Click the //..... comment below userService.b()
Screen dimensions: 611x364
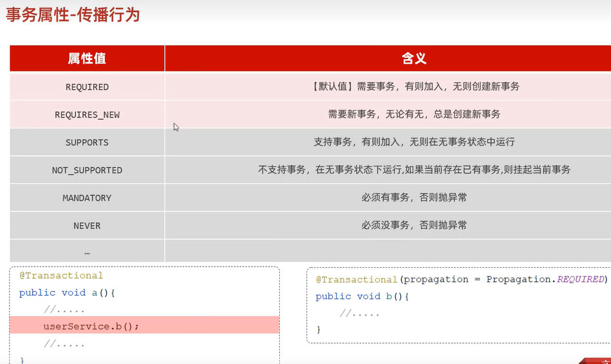[64, 344]
